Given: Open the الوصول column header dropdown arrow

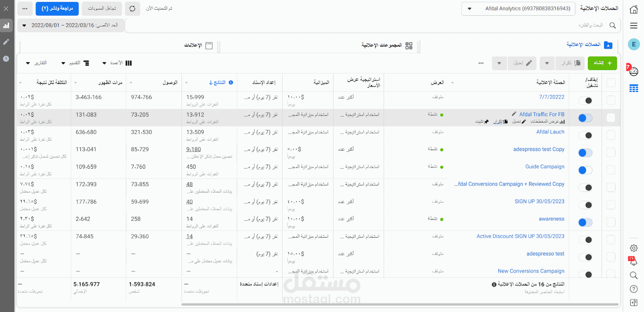Looking at the screenshot, I should [x=131, y=83].
